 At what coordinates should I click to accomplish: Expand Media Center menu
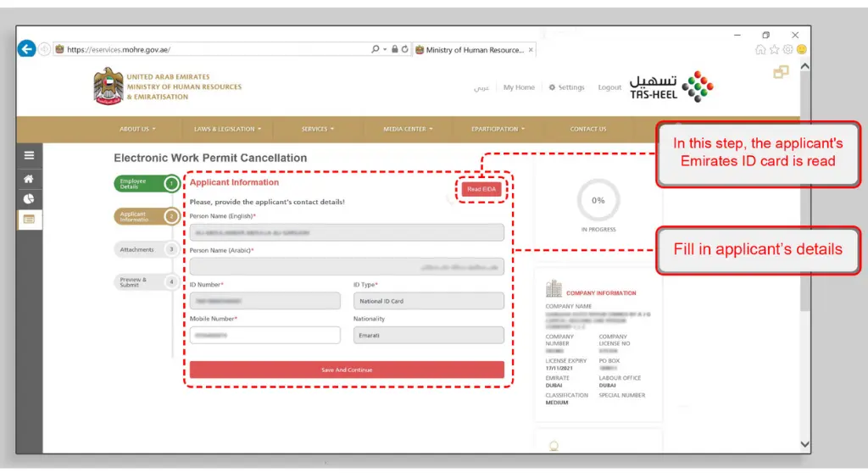pos(408,129)
